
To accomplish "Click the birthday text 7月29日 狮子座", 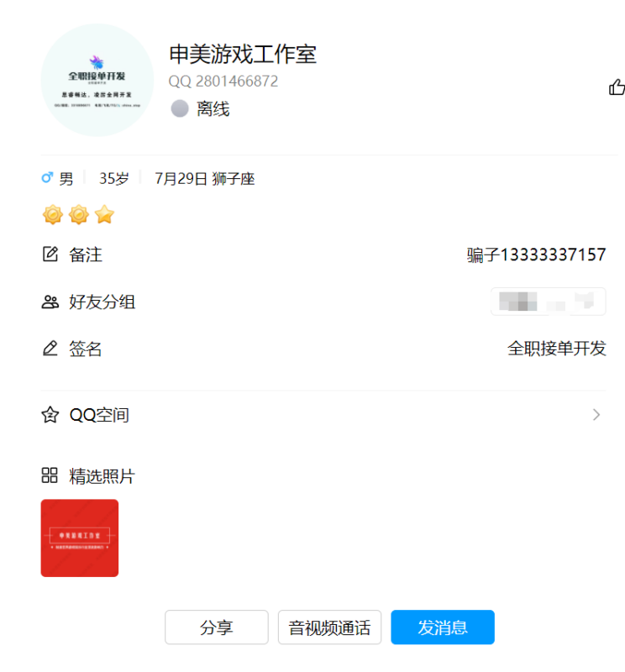I will tap(205, 179).
